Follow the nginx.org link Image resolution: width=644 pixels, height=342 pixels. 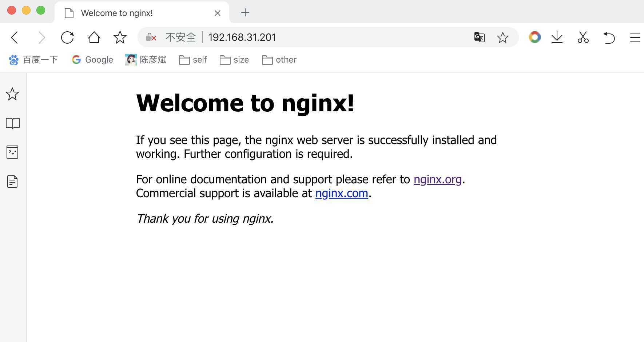click(x=437, y=179)
